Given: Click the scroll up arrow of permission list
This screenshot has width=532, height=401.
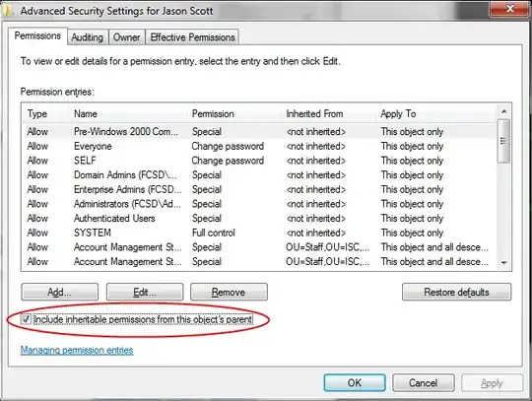Looking at the screenshot, I should click(x=503, y=111).
